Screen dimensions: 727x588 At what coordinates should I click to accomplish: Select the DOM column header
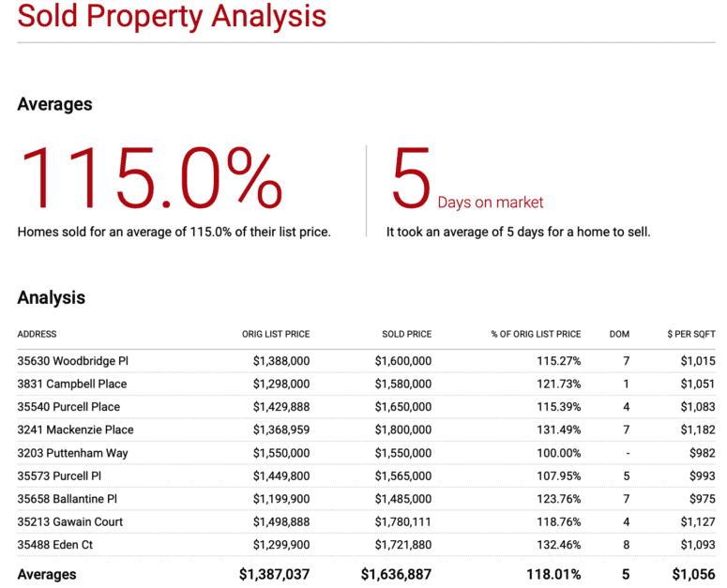[619, 334]
